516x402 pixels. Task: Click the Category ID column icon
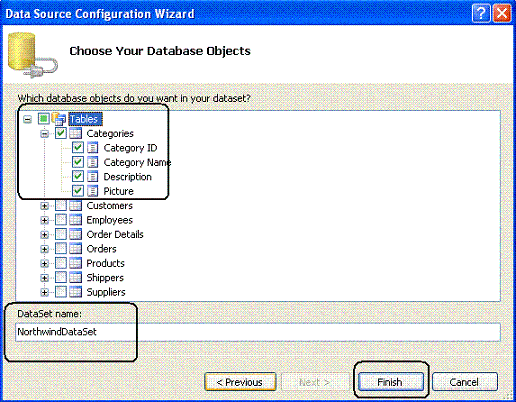point(92,148)
